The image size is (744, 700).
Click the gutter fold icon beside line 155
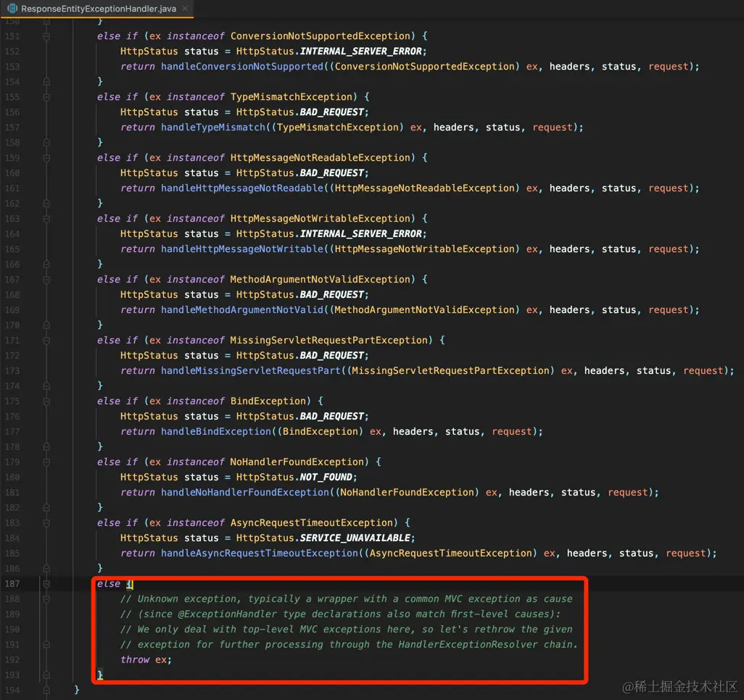click(x=46, y=96)
